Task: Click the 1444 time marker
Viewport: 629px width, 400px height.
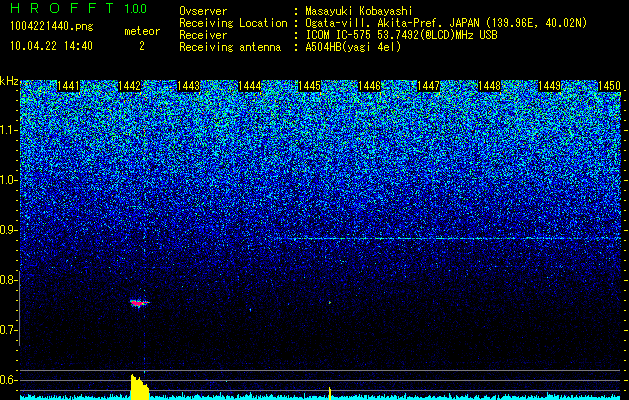Action: click(x=250, y=86)
